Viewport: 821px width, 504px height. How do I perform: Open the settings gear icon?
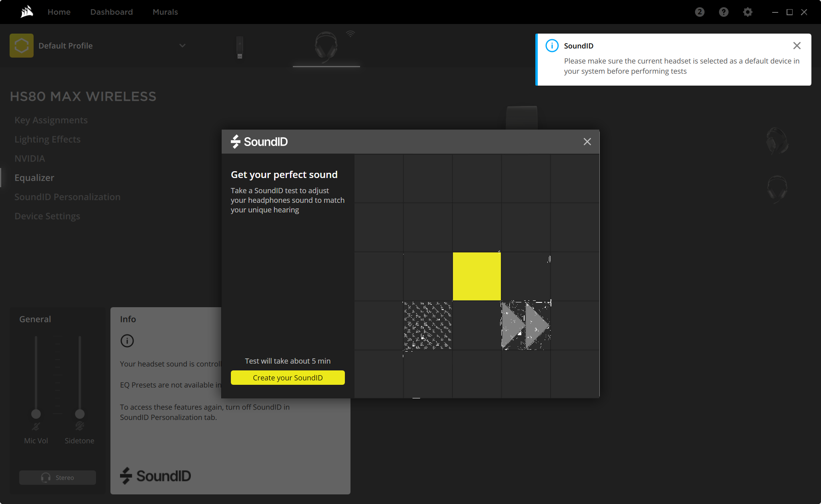coord(747,12)
